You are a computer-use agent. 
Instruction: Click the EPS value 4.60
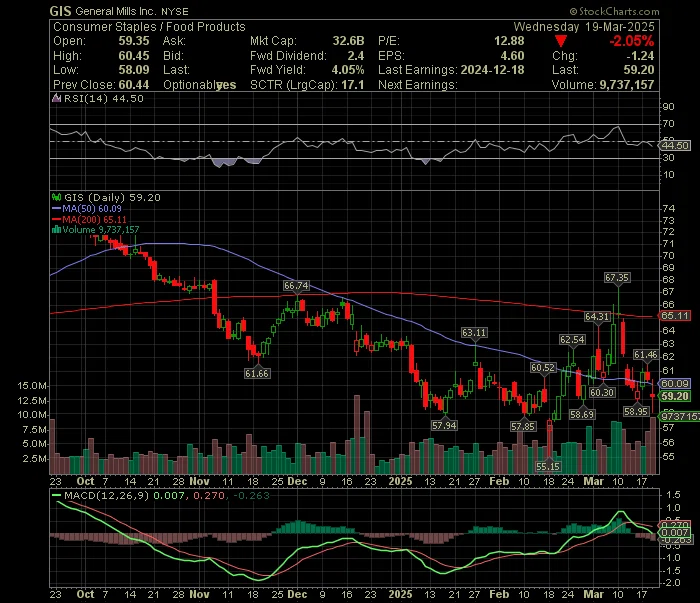click(512, 56)
